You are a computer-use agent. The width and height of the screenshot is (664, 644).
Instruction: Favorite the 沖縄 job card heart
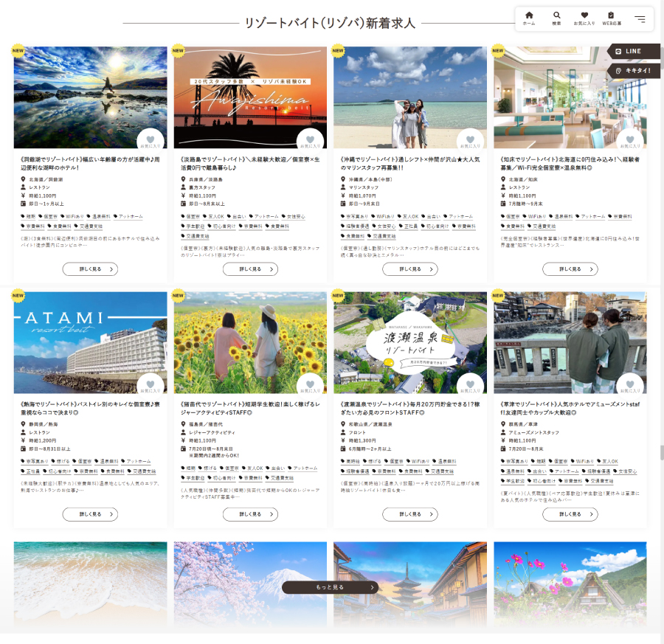470,141
